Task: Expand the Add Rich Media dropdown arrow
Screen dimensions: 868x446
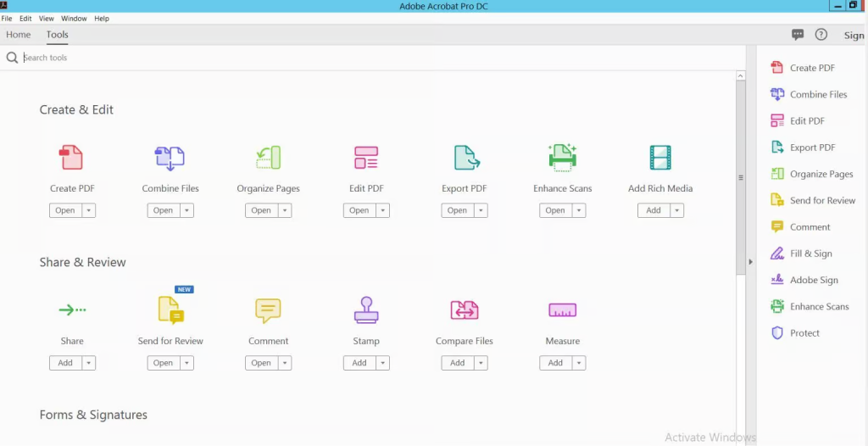Action: 677,210
